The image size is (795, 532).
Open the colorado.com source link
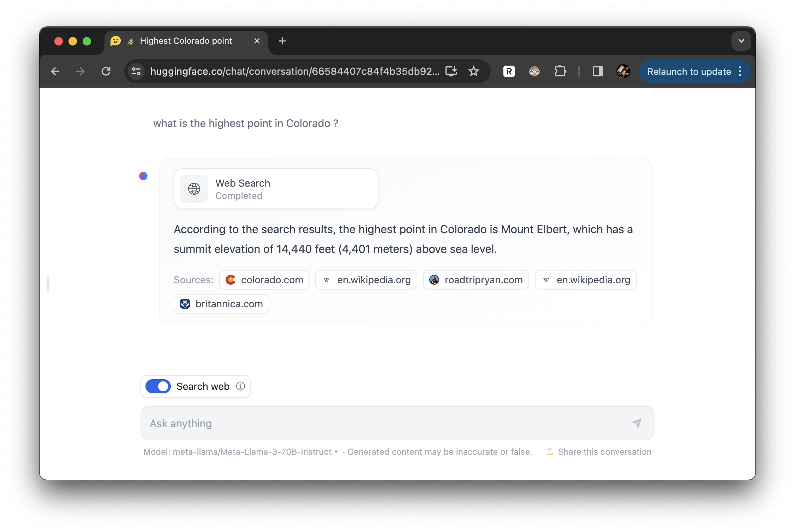264,280
